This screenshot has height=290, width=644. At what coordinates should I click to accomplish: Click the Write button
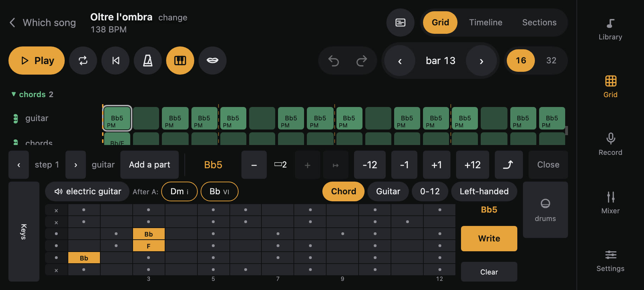(x=489, y=239)
